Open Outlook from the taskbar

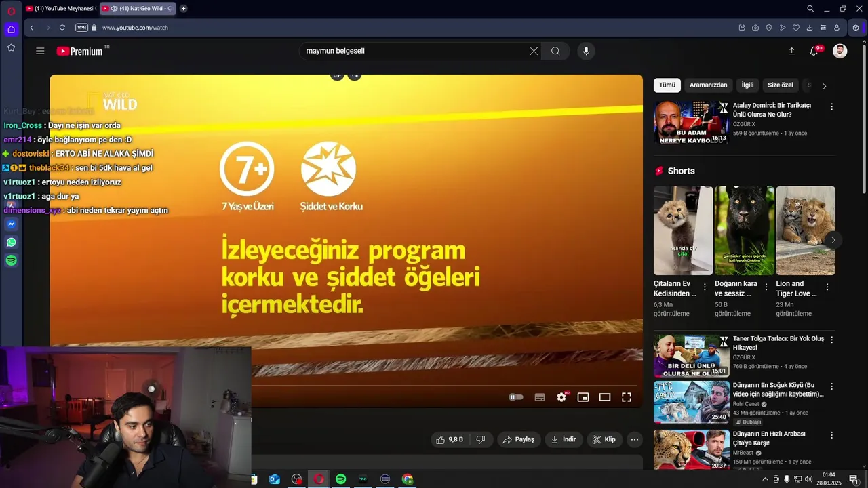coord(275,479)
